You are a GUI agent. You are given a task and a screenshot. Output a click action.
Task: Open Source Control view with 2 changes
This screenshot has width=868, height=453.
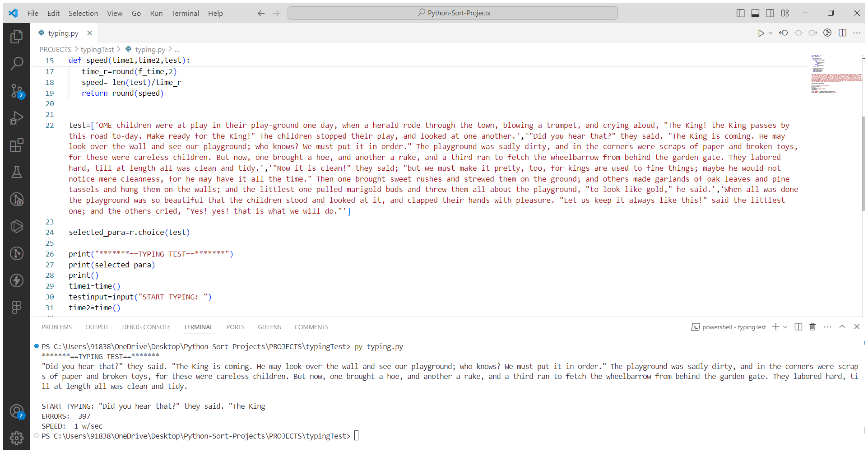pos(17,91)
